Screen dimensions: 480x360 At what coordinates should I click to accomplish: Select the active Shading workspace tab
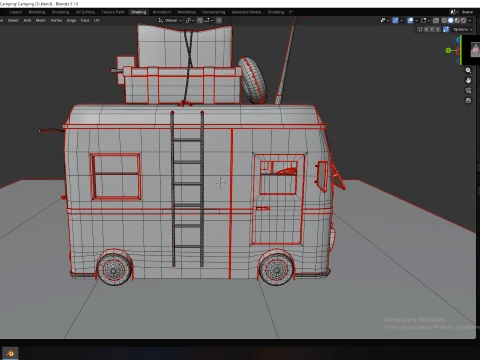[x=138, y=12]
